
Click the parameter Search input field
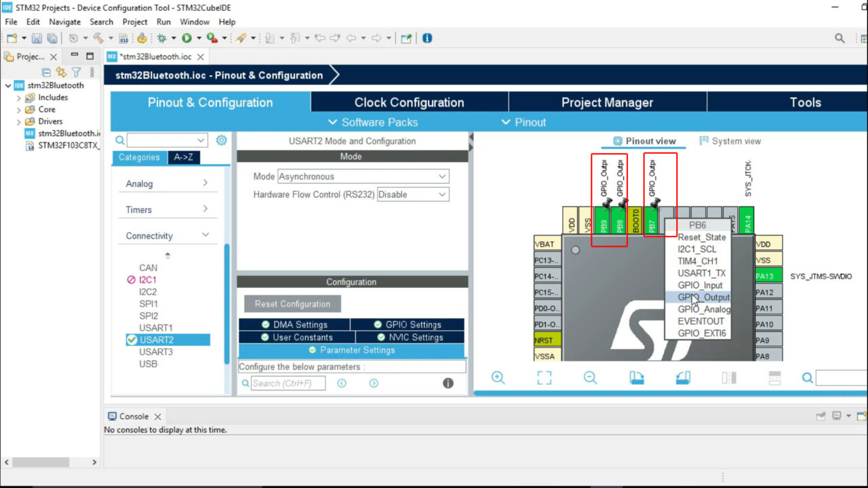tap(288, 383)
